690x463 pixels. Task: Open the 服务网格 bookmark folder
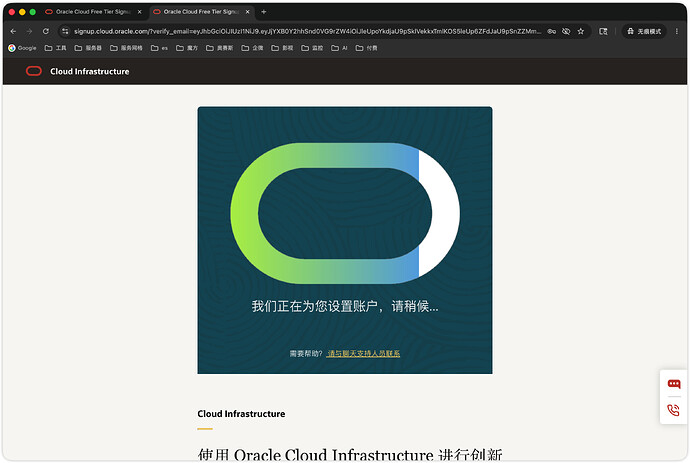[126, 48]
